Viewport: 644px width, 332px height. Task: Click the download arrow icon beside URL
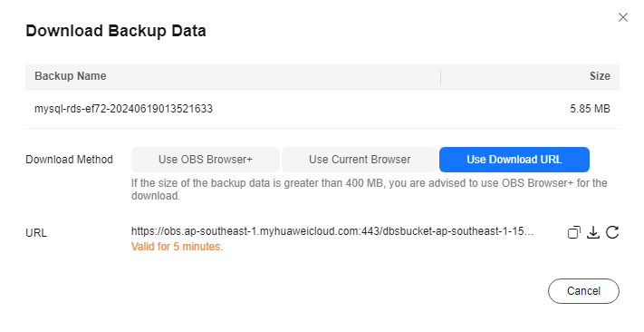click(592, 232)
